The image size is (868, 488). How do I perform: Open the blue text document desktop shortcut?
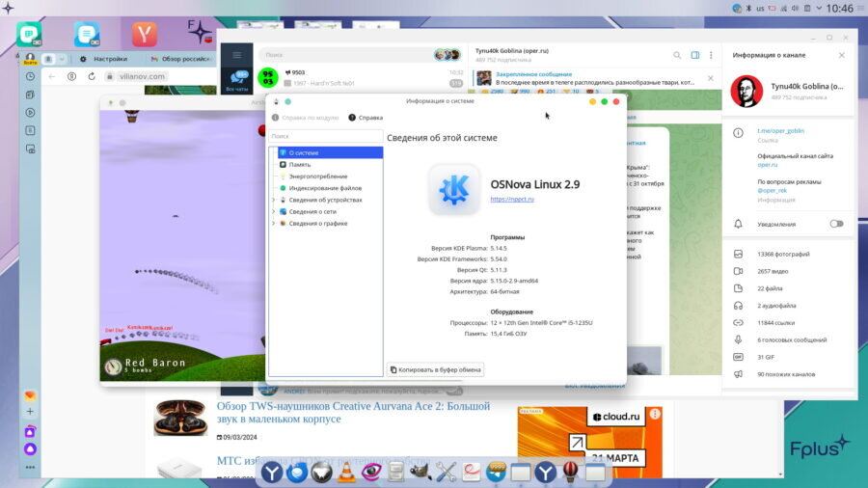tap(87, 34)
